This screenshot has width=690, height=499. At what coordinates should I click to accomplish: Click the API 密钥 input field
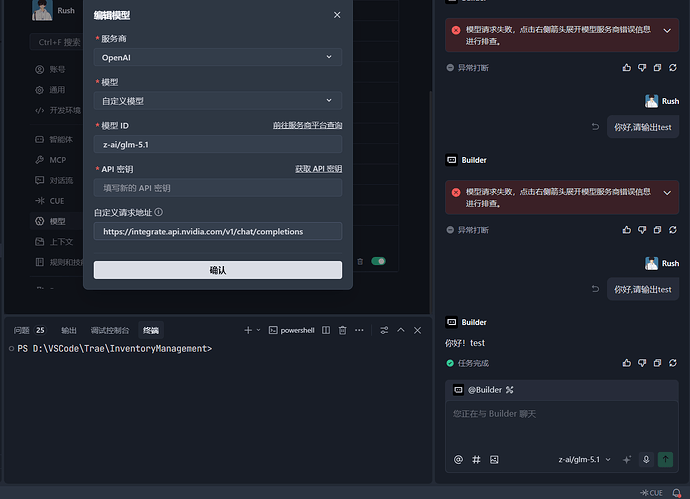coord(218,188)
